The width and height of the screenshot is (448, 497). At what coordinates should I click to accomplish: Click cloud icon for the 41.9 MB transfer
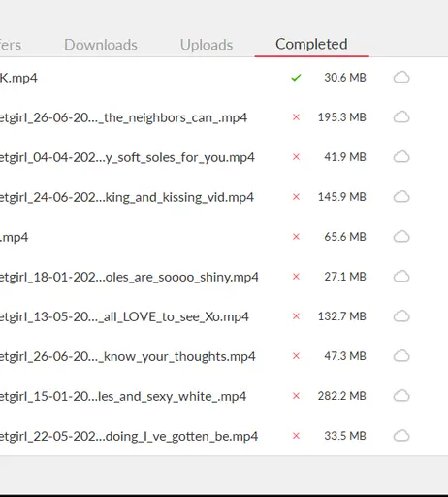pyautogui.click(x=401, y=157)
